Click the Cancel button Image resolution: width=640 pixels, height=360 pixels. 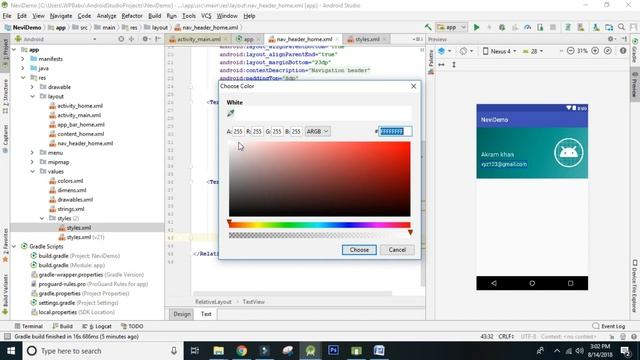tap(397, 250)
